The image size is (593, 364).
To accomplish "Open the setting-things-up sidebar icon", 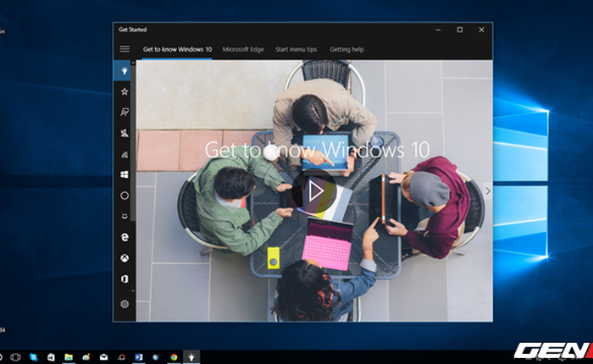I will (x=125, y=133).
